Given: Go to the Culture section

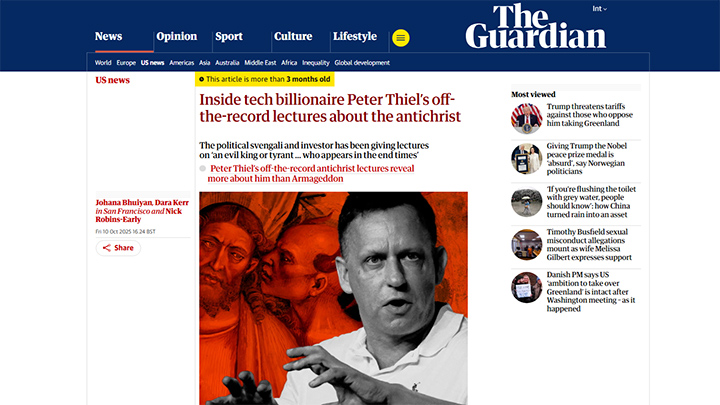Looking at the screenshot, I should click(293, 37).
